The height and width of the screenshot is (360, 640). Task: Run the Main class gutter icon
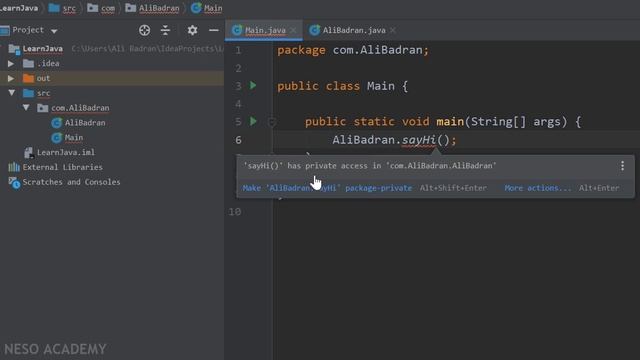click(x=253, y=85)
